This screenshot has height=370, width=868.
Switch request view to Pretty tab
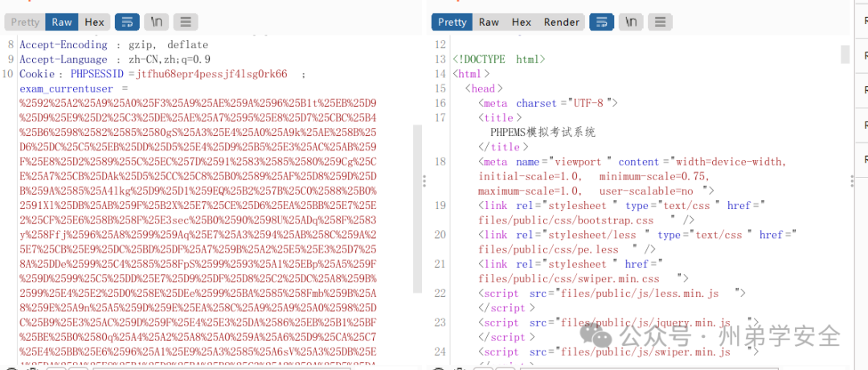25,23
